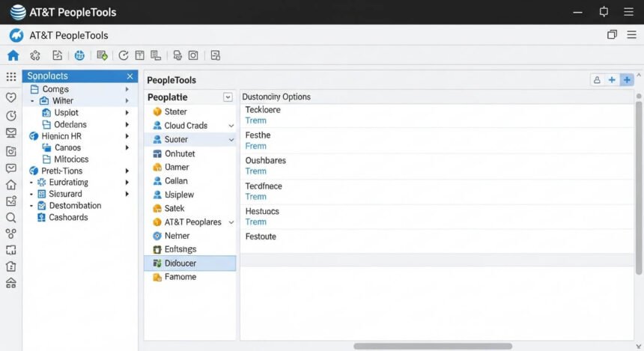Viewport: 644px width, 351px height.
Task: Close the Sonolacts panel
Action: point(130,76)
